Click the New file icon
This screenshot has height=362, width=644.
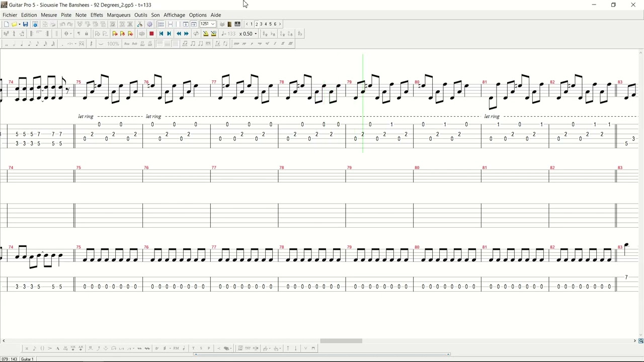[x=6, y=24]
